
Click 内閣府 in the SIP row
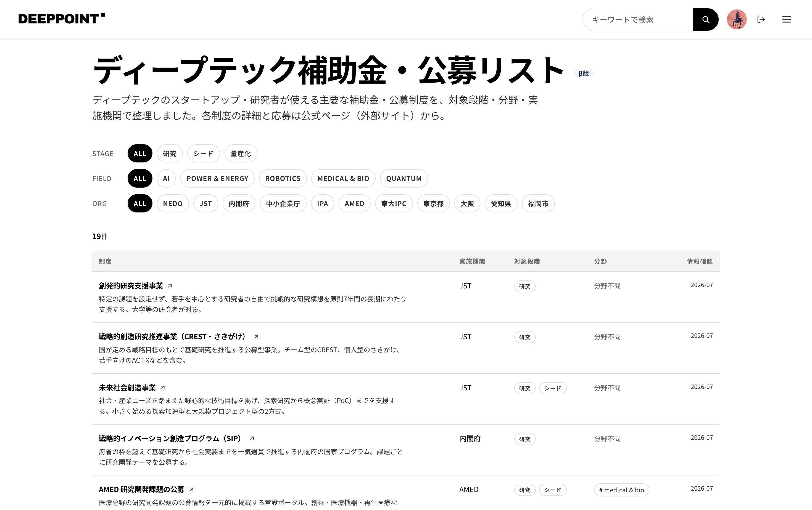coord(470,439)
